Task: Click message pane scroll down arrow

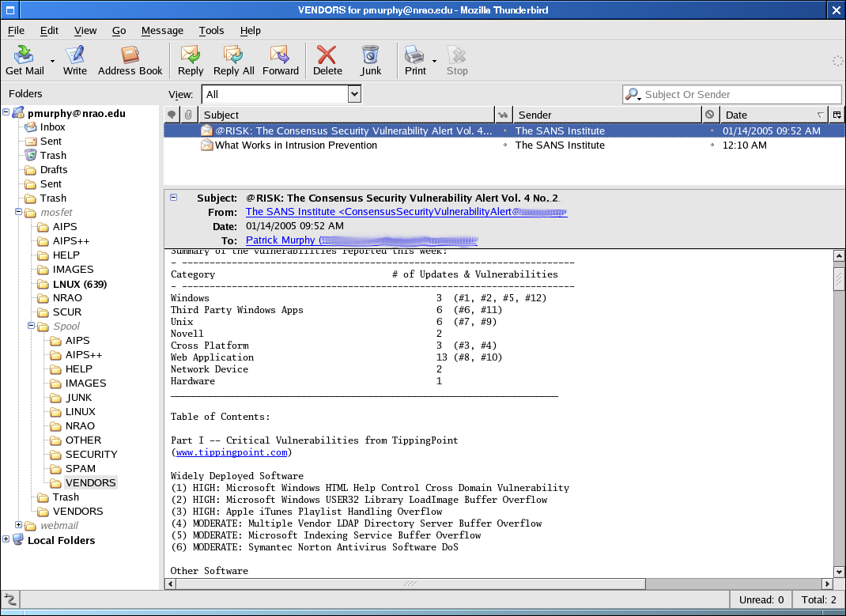Action: coord(839,572)
